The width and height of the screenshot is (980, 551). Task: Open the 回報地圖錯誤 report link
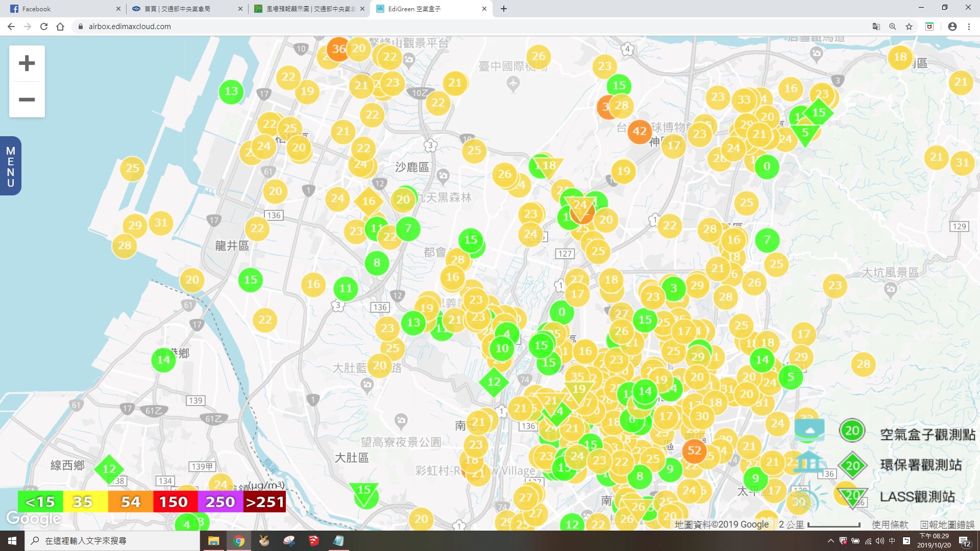(947, 524)
